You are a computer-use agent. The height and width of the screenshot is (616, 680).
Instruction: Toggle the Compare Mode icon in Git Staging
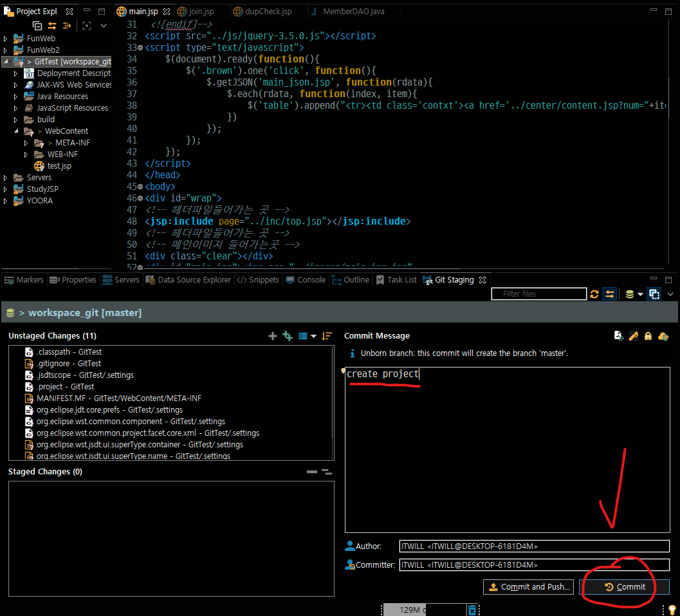tap(654, 294)
